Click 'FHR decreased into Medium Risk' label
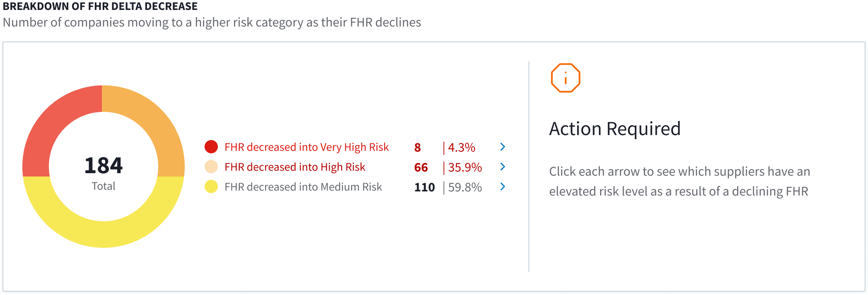868x295 pixels. coord(303,187)
